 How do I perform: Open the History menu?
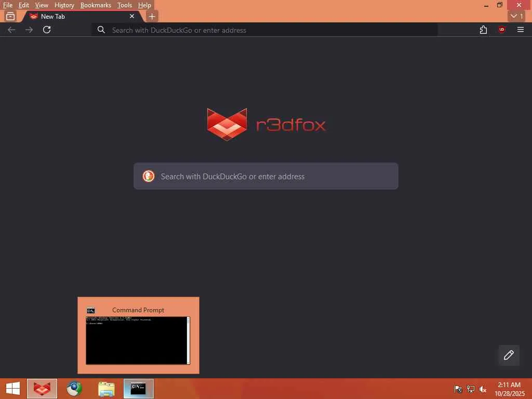point(64,5)
